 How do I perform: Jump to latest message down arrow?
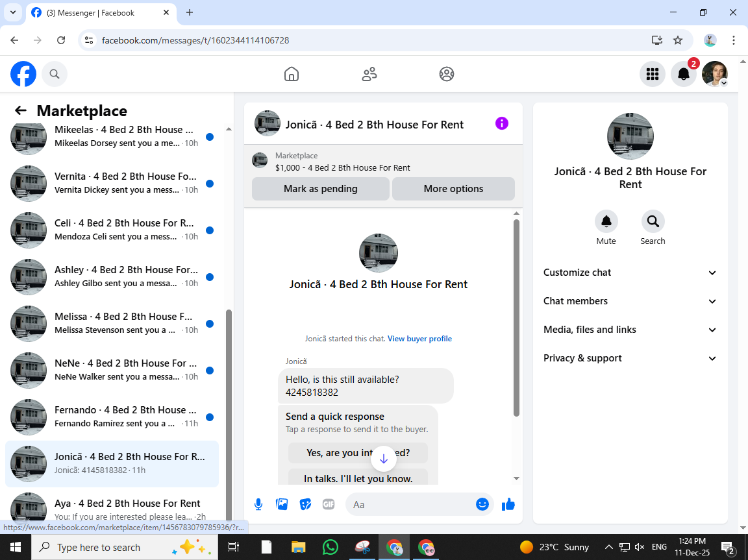(384, 459)
